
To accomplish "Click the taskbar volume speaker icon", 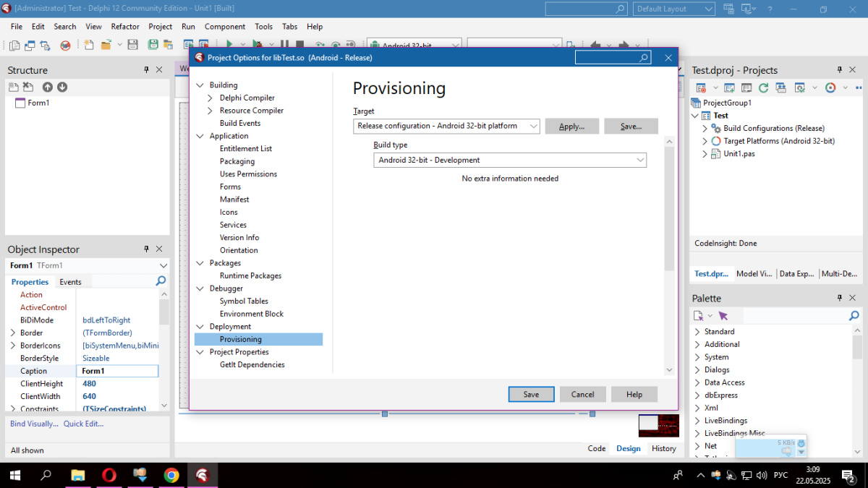I will [763, 475].
